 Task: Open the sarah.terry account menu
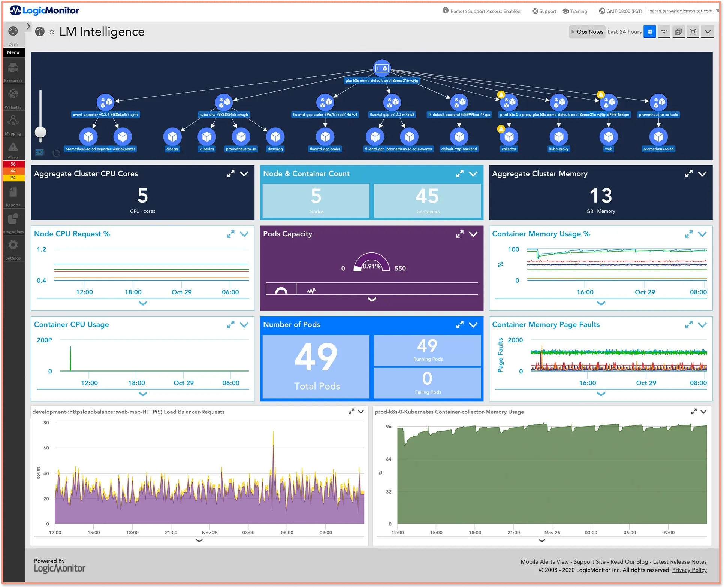684,11
